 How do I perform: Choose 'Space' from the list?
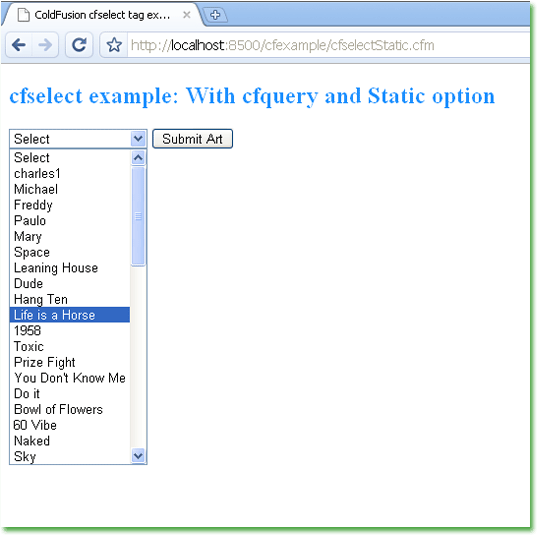click(x=70, y=252)
